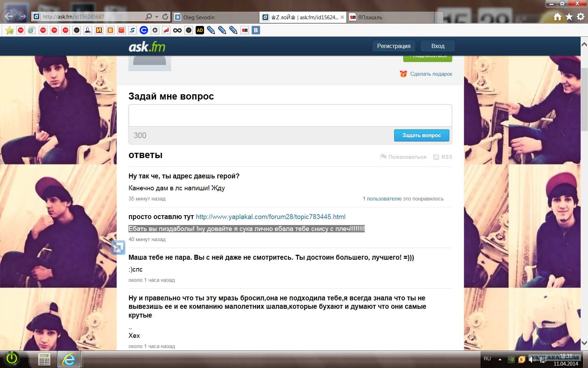Show hidden tray icons arrow

click(500, 359)
